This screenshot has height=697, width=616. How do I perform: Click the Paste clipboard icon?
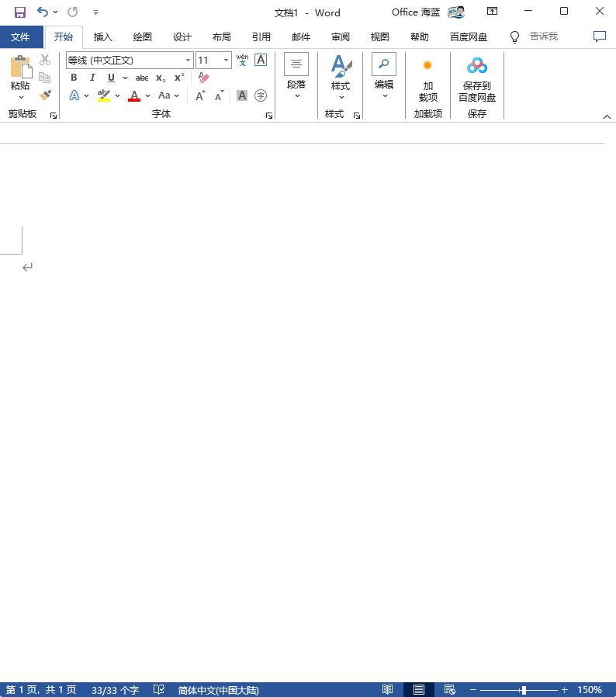tap(21, 67)
